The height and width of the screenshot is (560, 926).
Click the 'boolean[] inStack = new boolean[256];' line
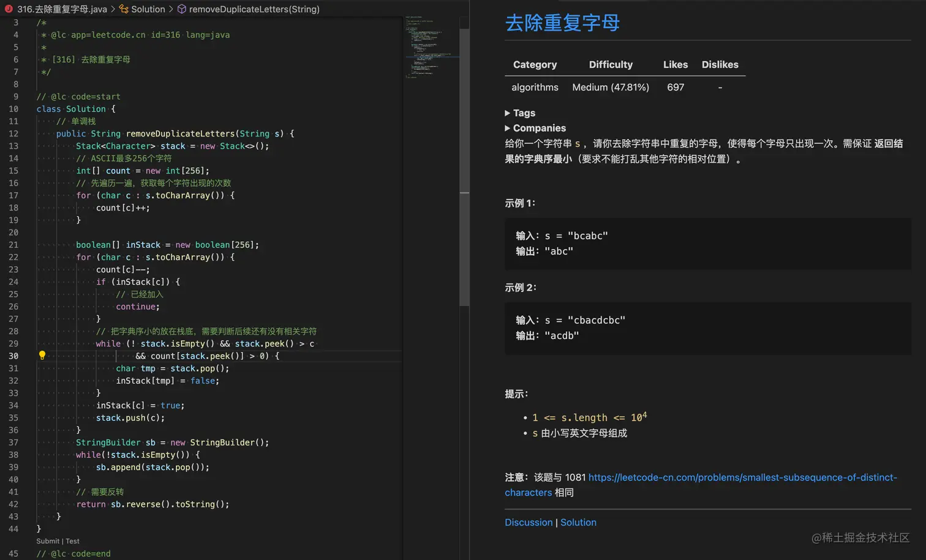point(167,245)
